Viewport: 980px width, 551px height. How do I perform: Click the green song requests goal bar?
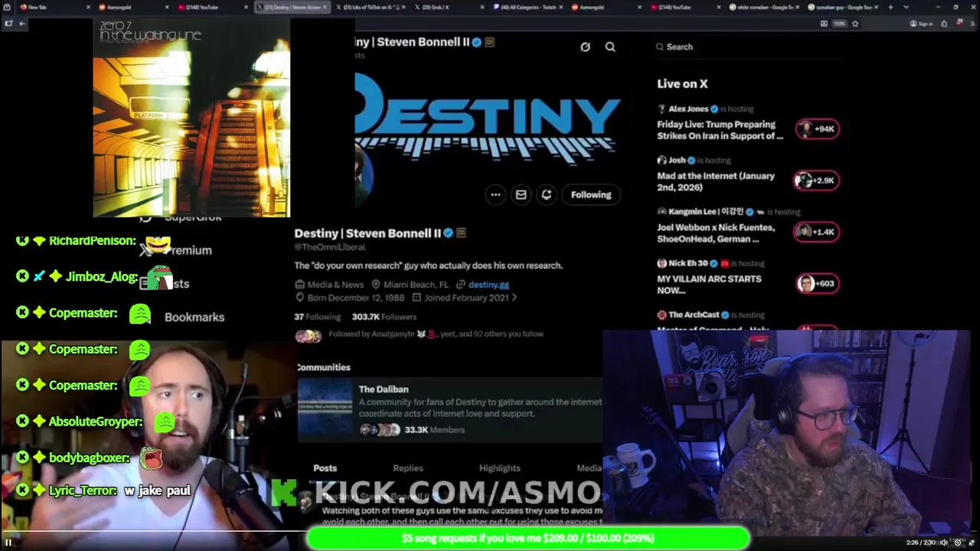pos(528,539)
